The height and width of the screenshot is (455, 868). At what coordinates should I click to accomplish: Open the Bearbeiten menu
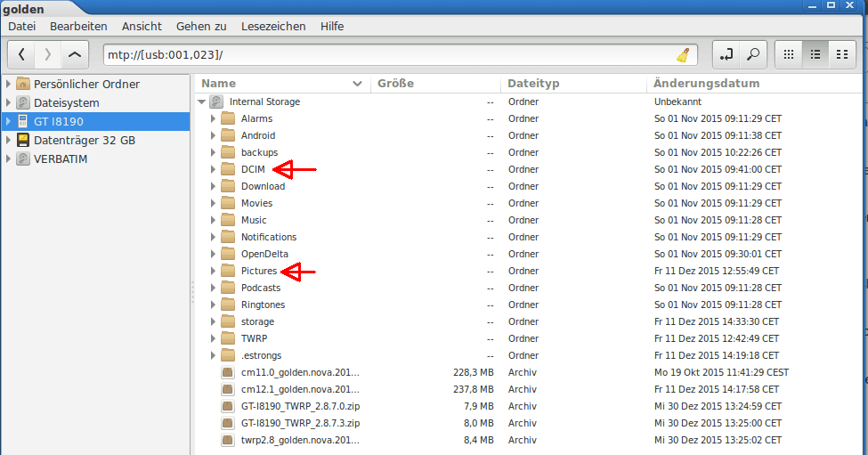(78, 26)
